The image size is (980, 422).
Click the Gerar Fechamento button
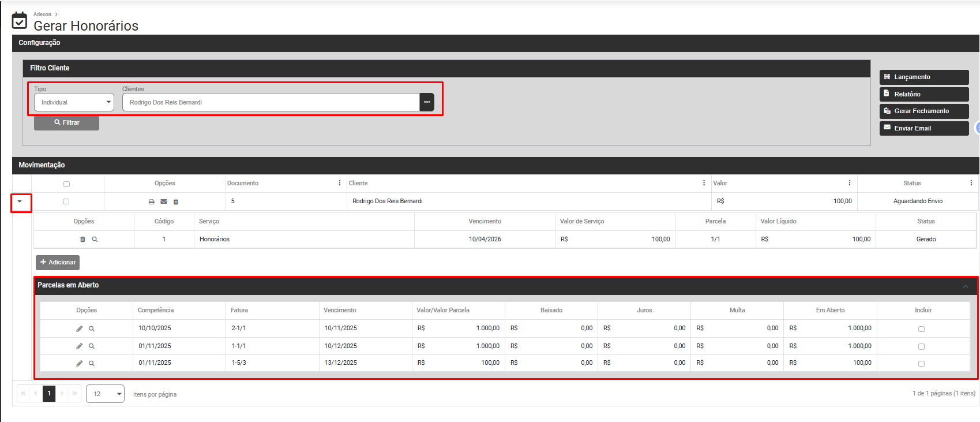[923, 111]
